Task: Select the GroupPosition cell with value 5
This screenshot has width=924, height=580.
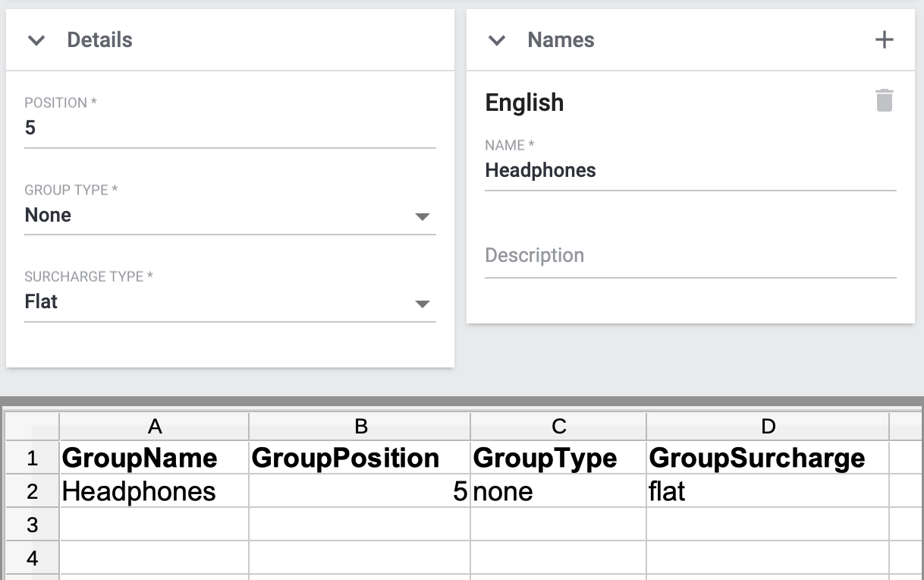Action: pyautogui.click(x=360, y=492)
